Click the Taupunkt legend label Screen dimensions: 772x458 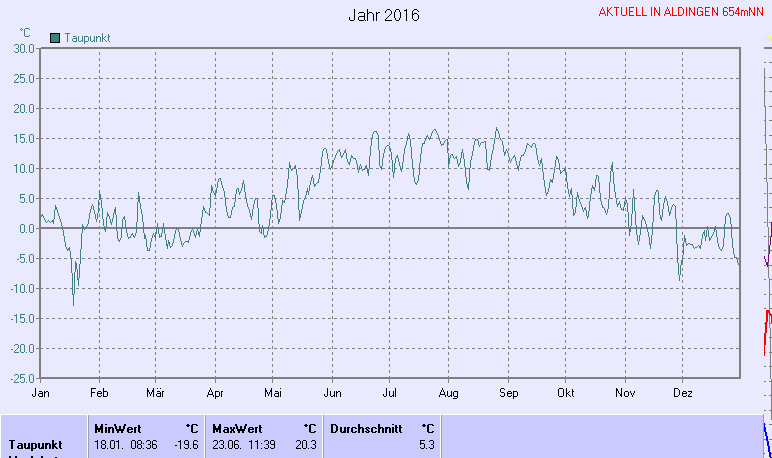click(x=87, y=37)
